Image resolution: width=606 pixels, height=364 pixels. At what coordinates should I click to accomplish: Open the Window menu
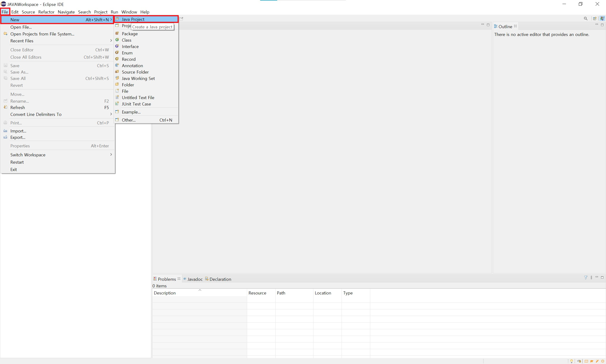(x=129, y=12)
